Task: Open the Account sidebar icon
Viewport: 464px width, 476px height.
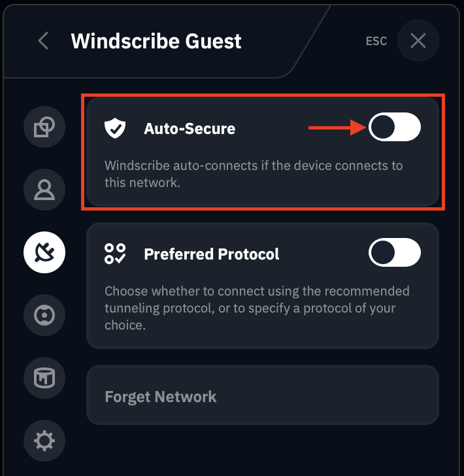Action: pyautogui.click(x=44, y=189)
